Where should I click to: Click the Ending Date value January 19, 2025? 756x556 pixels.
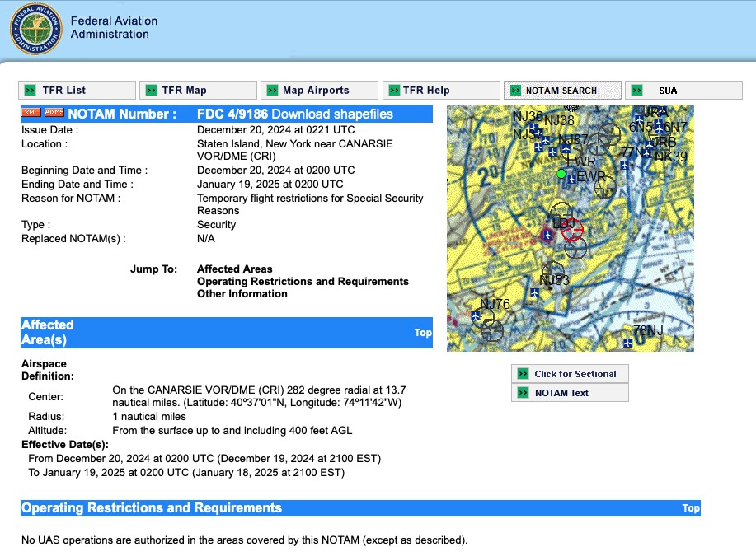pyautogui.click(x=270, y=184)
